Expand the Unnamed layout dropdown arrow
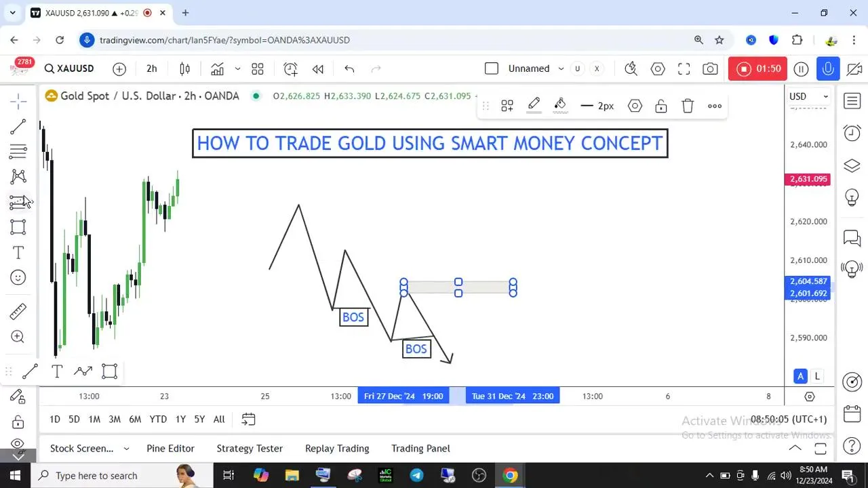The height and width of the screenshot is (488, 868). coord(561,68)
